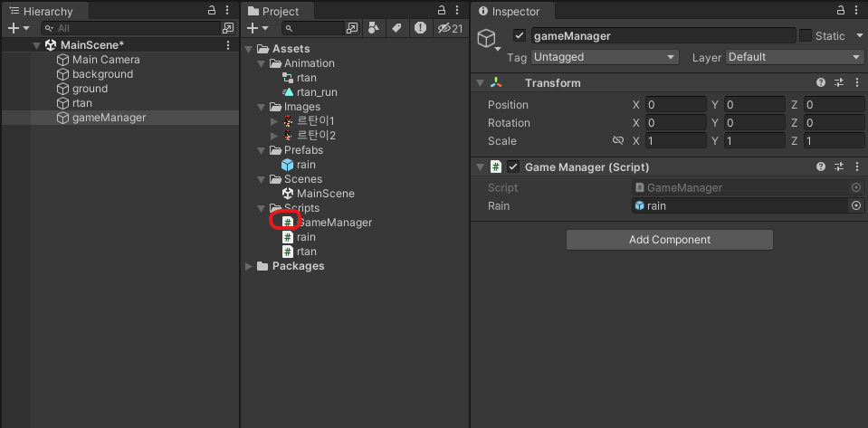The height and width of the screenshot is (428, 868).
Task: Open Transform component kebab menu
Action: (857, 83)
